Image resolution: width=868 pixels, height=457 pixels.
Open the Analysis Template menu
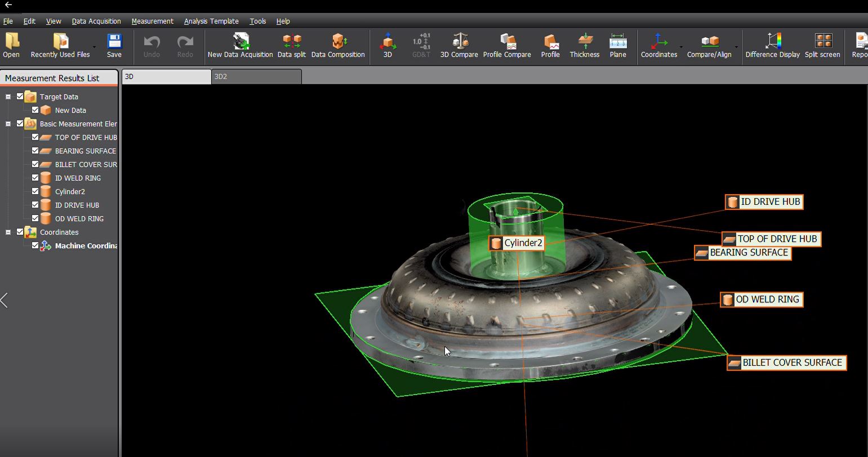[211, 21]
